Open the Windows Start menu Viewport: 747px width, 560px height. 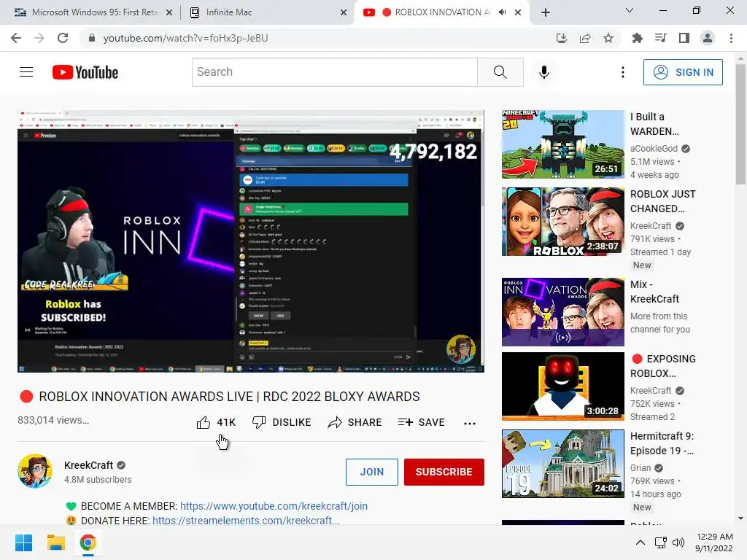coord(24,542)
